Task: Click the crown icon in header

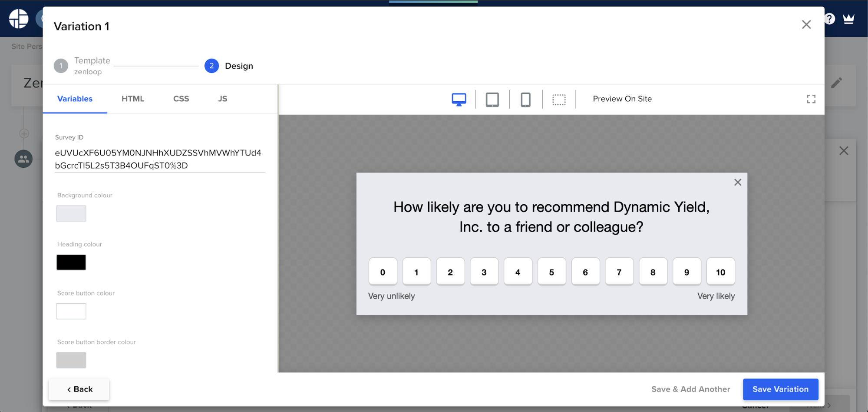Action: 848,19
